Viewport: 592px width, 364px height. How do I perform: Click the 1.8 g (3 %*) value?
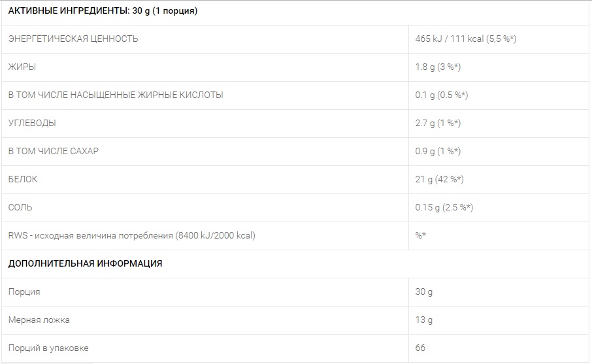(438, 67)
